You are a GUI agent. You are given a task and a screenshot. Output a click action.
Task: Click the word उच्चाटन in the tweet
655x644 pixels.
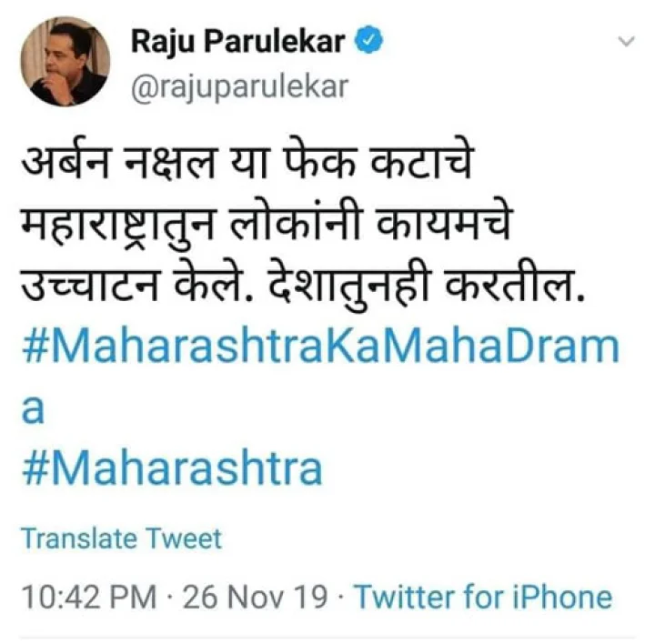coord(90,286)
